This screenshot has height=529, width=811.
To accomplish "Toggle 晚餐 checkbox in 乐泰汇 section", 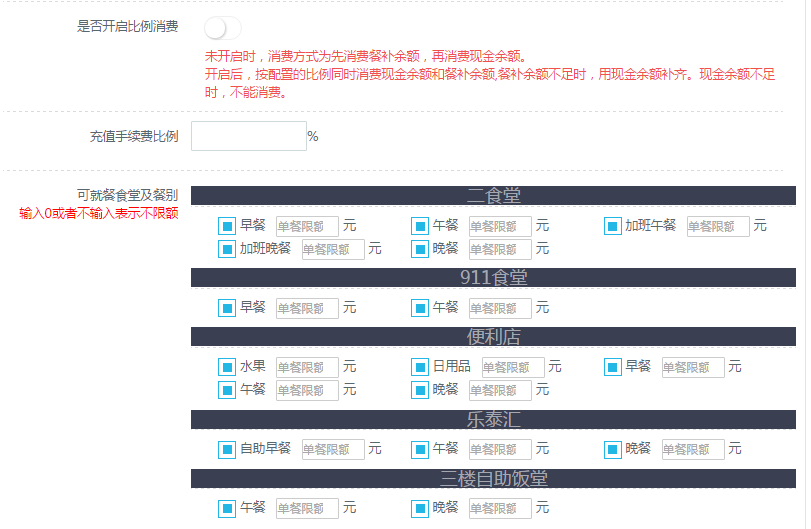I will 613,449.
